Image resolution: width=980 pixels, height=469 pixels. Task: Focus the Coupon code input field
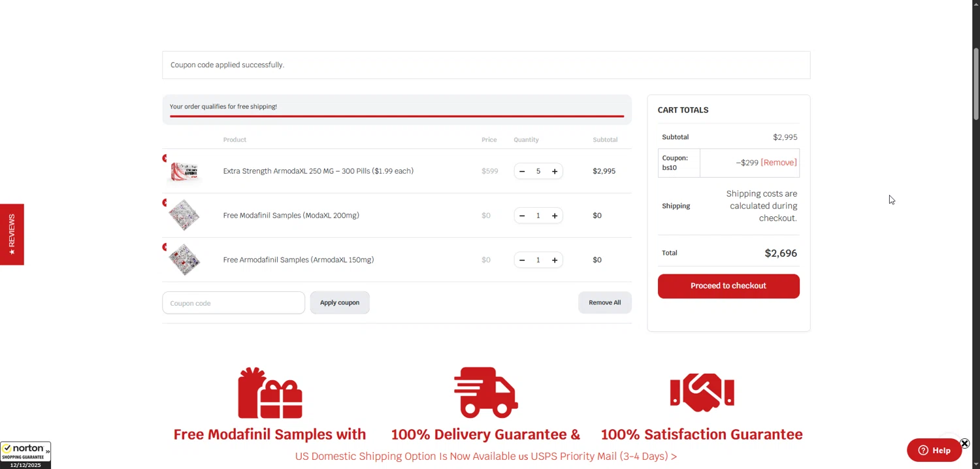coord(233,303)
